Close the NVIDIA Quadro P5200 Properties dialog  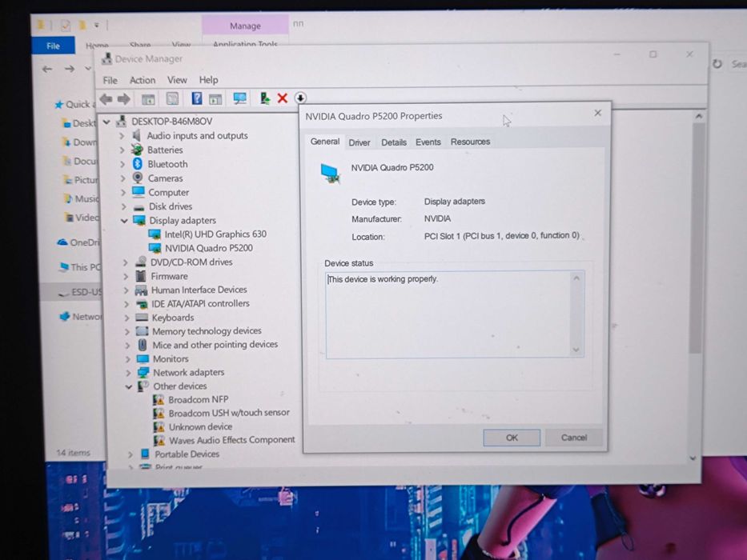(598, 113)
